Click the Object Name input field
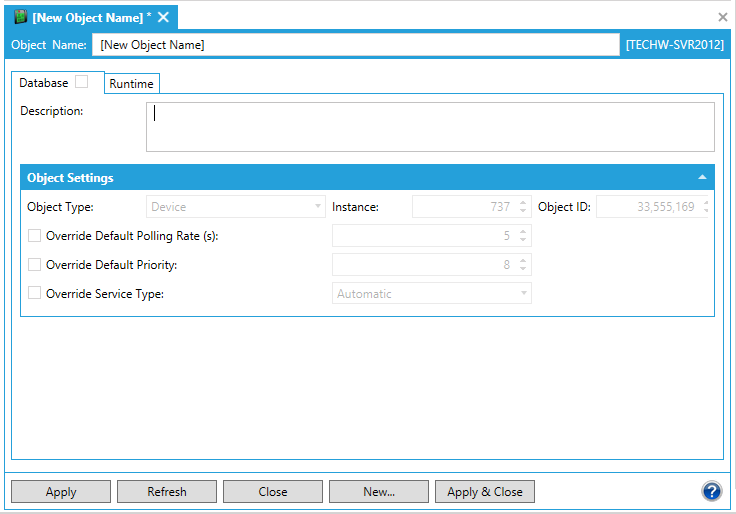736x514 pixels. click(x=356, y=45)
